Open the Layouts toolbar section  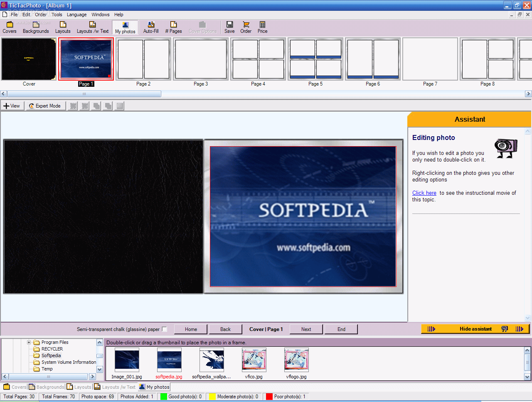pyautogui.click(x=63, y=27)
